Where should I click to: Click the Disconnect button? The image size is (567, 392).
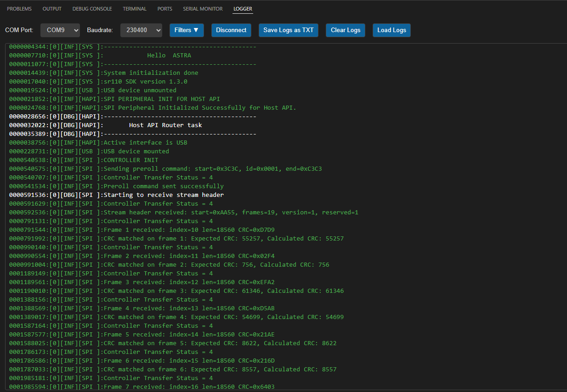231,30
